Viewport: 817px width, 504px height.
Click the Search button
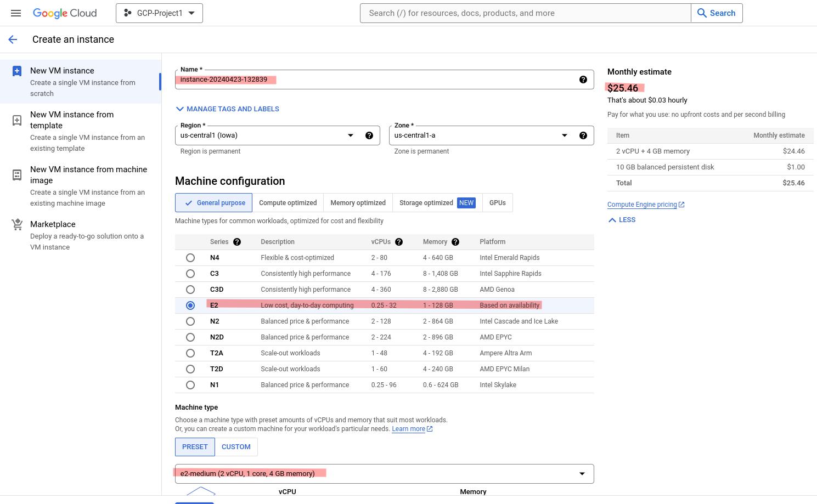point(717,13)
